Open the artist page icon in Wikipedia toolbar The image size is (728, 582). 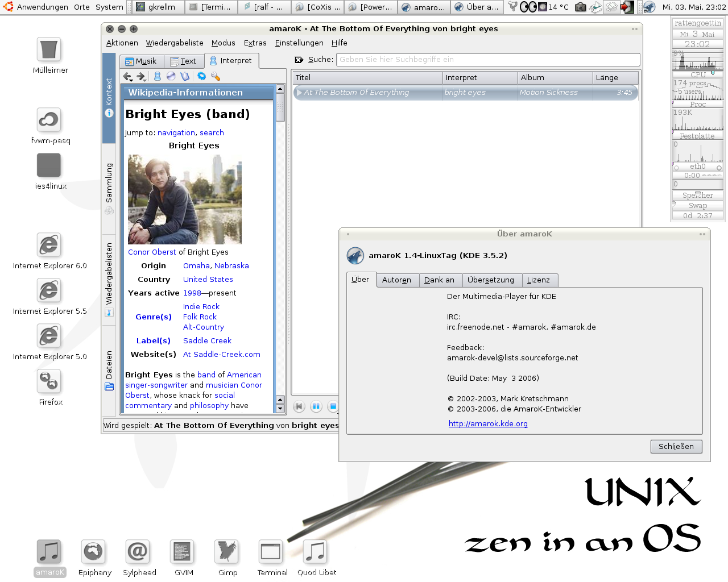point(158,76)
